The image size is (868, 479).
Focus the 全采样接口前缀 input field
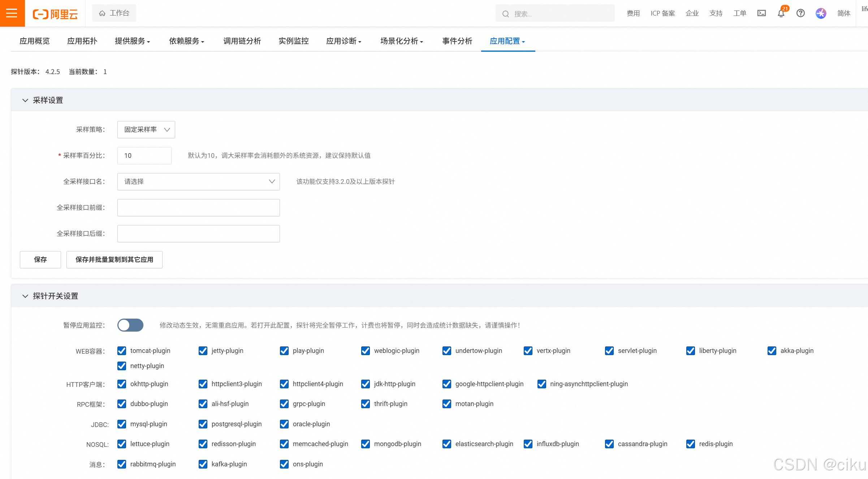(x=199, y=208)
